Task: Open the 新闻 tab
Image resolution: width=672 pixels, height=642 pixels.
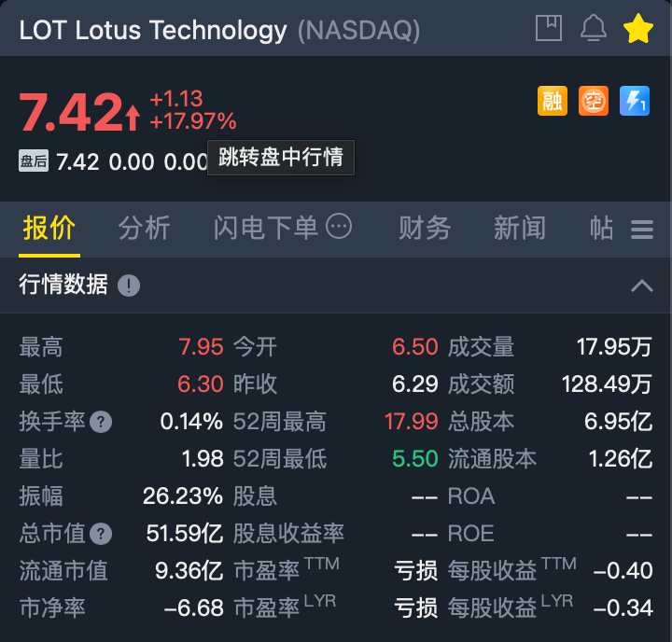Action: (x=520, y=229)
